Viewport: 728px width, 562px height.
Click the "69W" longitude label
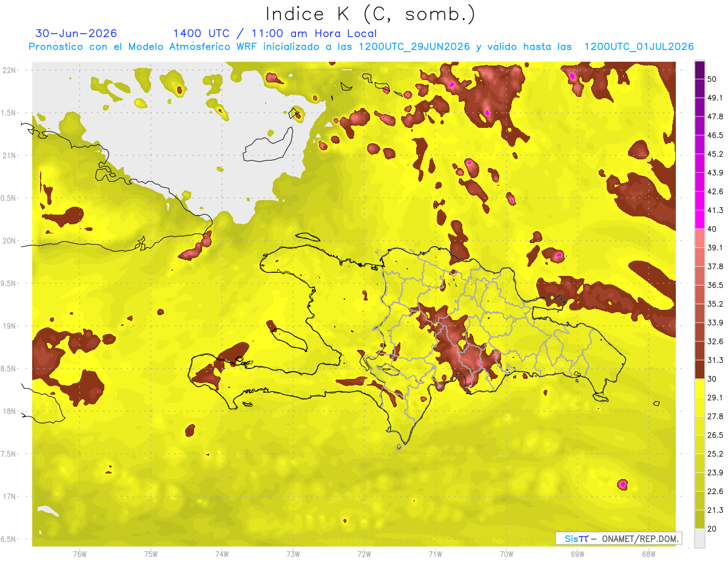pos(577,554)
